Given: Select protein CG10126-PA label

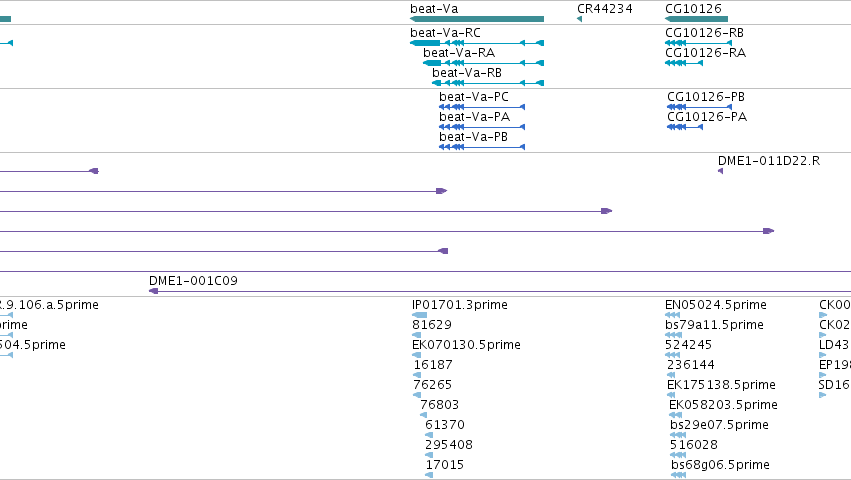Looking at the screenshot, I should tap(707, 117).
